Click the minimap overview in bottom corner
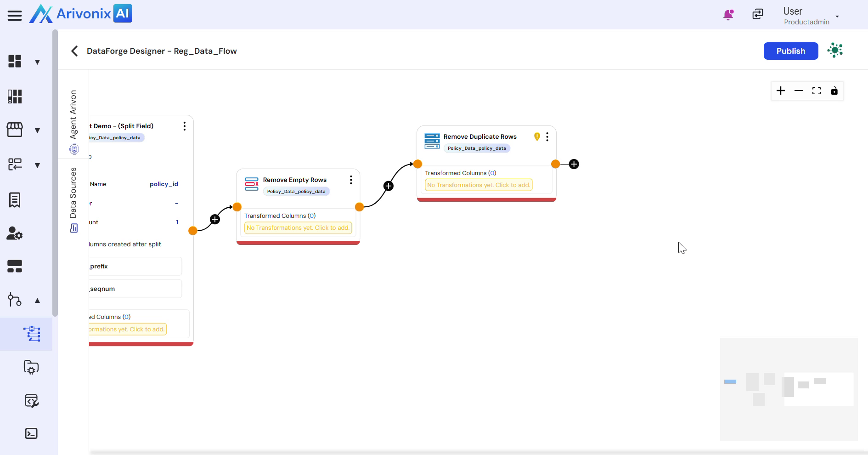Viewport: 868px width, 455px height. [x=789, y=389]
